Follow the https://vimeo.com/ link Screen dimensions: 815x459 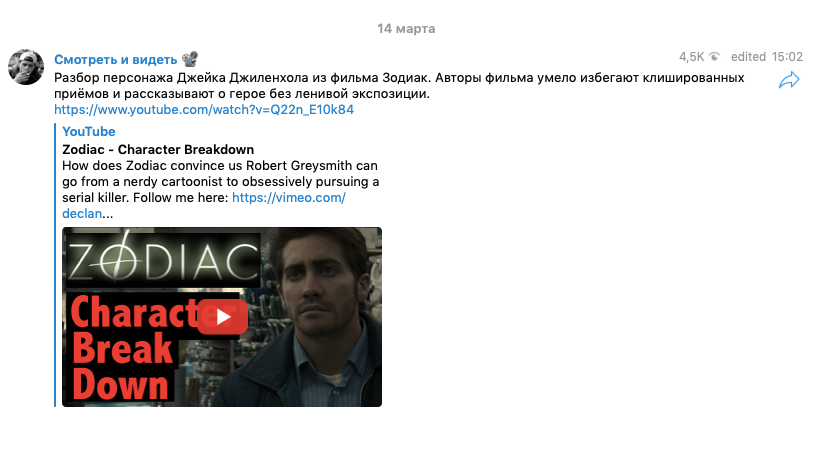point(288,198)
